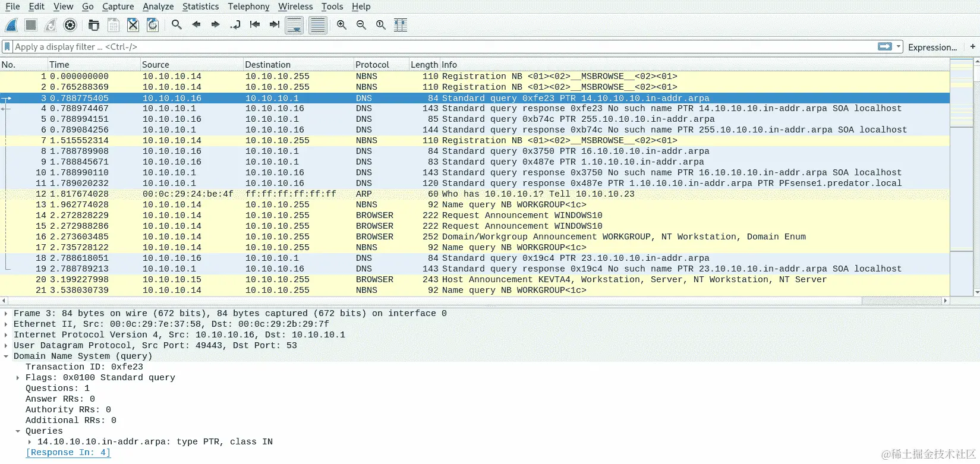Open display filter bookmark icon
The image size is (980, 464).
click(x=7, y=46)
